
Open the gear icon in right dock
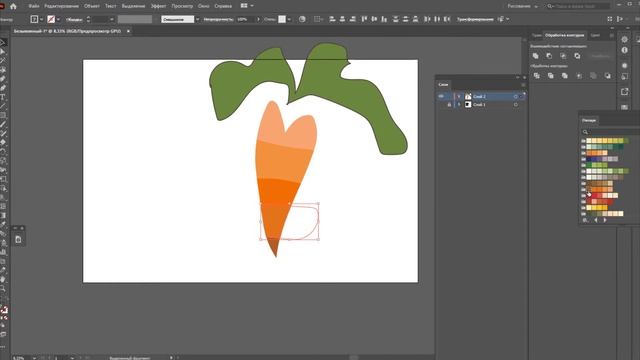(624, 40)
